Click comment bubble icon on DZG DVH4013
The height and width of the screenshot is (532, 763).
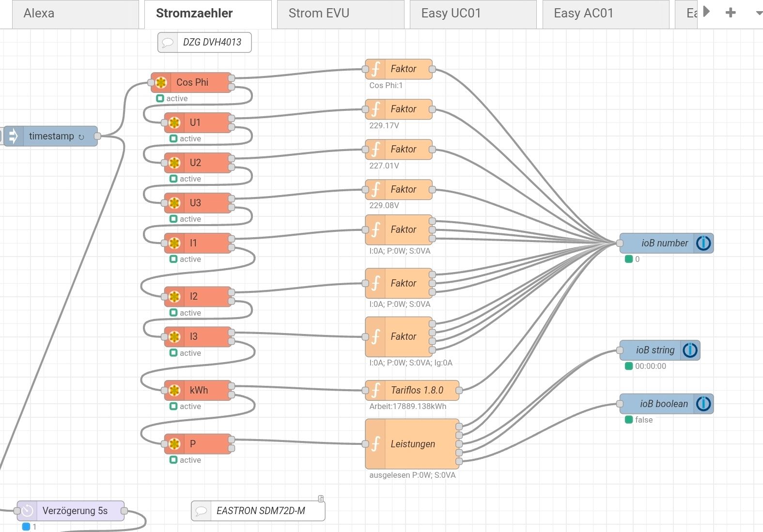click(168, 43)
